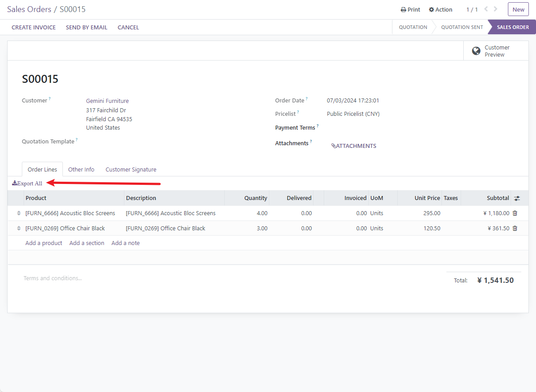Click the Order Date help tooltip
This screenshot has height=392, width=536.
(307, 99)
